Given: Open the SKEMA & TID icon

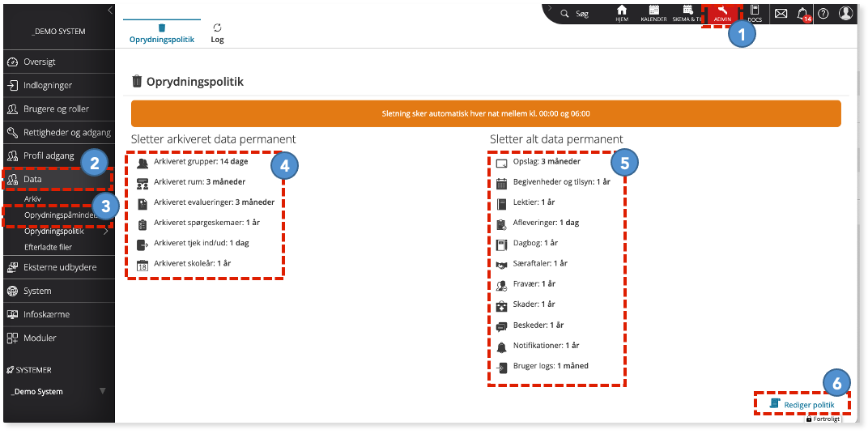Looking at the screenshot, I should pyautogui.click(x=687, y=13).
